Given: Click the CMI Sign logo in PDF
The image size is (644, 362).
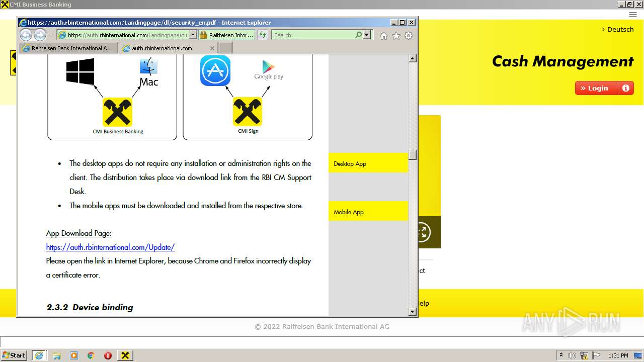Looking at the screenshot, I should [x=248, y=112].
